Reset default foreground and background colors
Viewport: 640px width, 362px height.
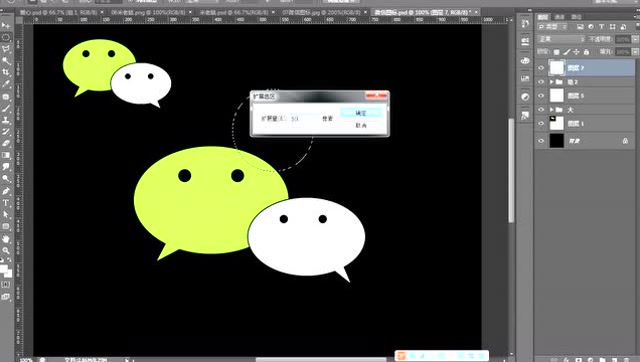(2, 260)
